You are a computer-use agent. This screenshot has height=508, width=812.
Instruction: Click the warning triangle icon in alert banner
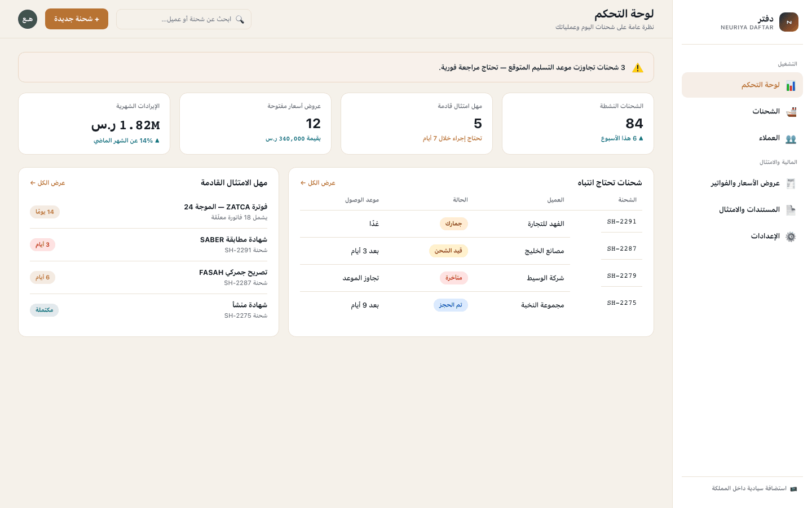[x=638, y=68]
